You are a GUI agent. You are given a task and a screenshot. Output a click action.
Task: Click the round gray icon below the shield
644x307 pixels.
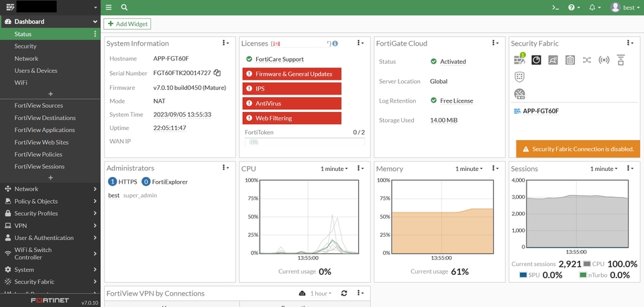(519, 94)
